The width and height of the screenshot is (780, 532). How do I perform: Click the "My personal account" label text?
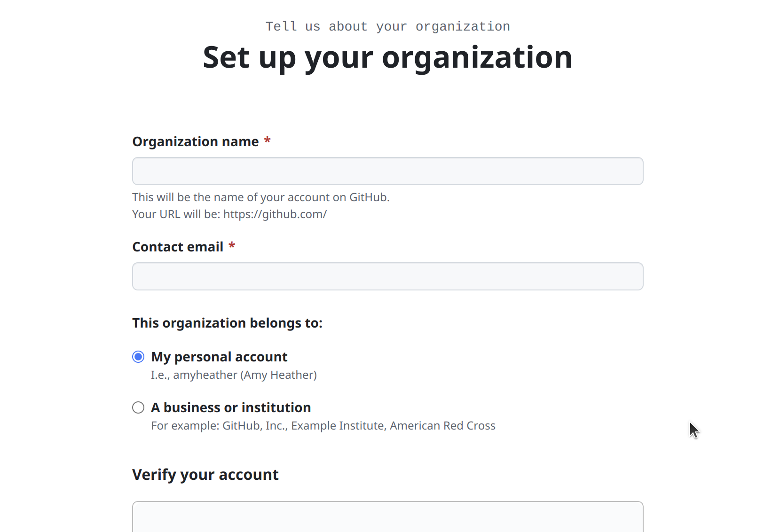(x=219, y=357)
